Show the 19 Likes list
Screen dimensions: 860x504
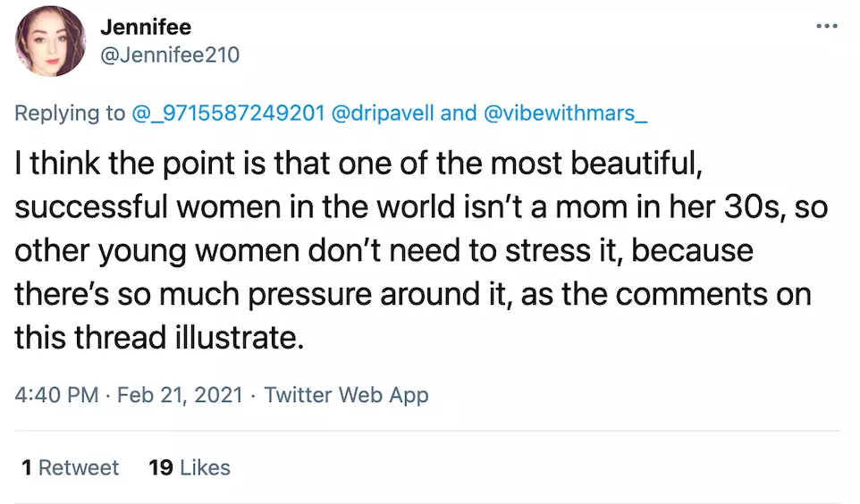click(190, 467)
